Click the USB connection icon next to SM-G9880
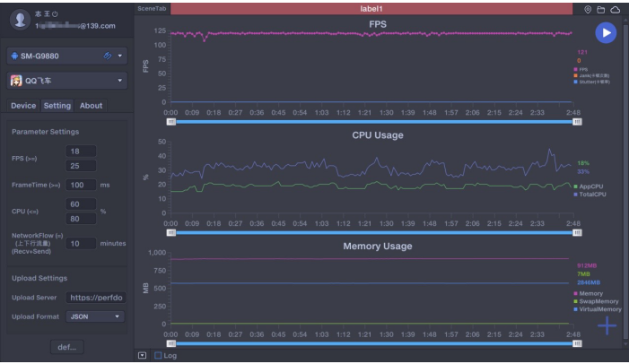The image size is (629, 364). point(108,55)
